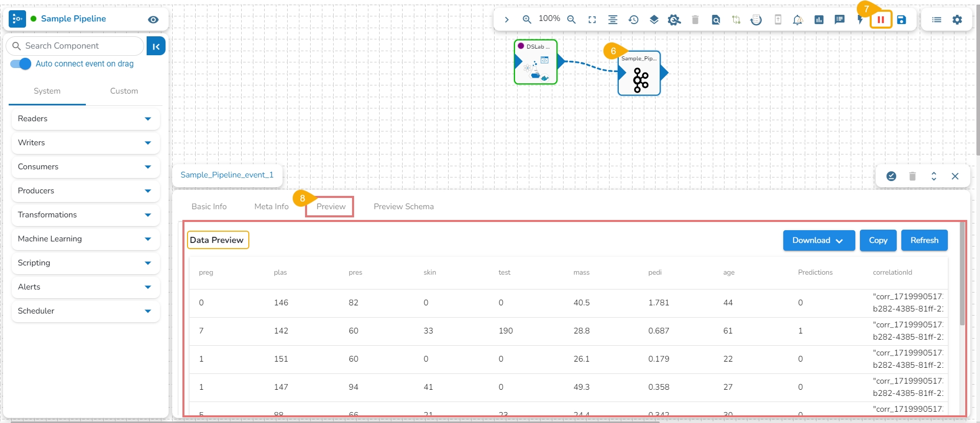
Task: Pause the pipeline with the red button
Action: 881,19
